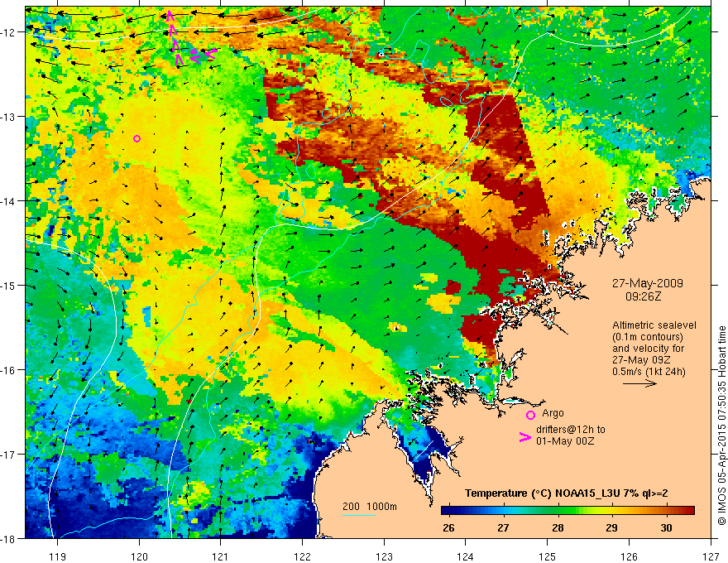Click the '200 1000m' isobath label
The image size is (728, 563).
[370, 507]
